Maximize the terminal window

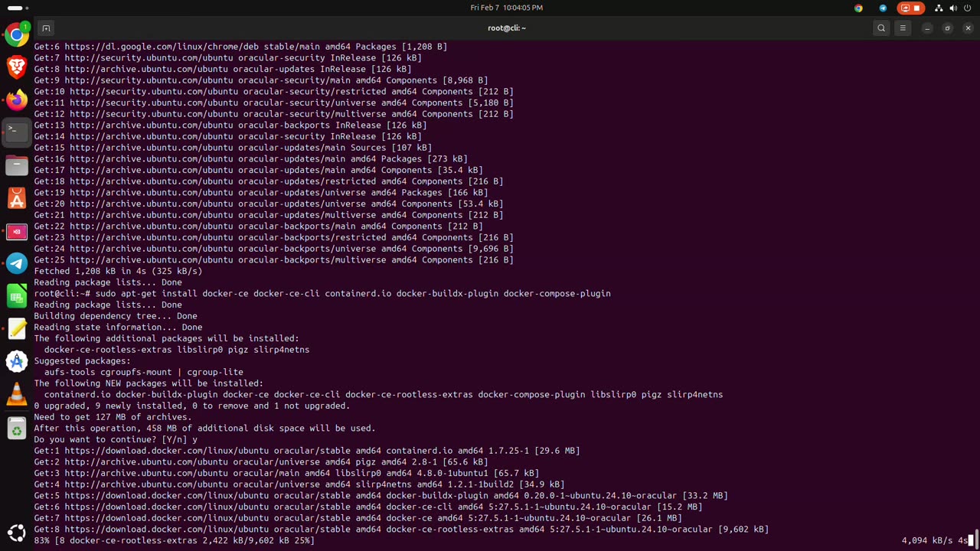947,28
